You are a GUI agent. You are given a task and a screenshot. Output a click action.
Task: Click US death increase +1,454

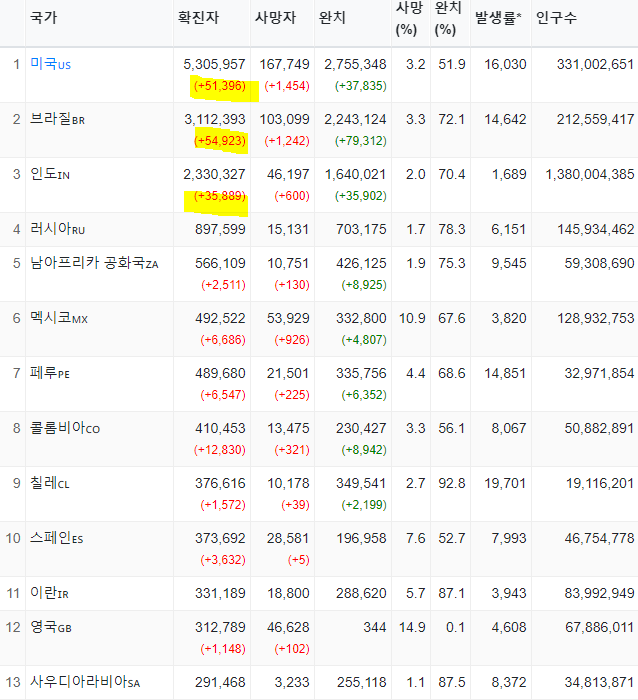(x=287, y=86)
